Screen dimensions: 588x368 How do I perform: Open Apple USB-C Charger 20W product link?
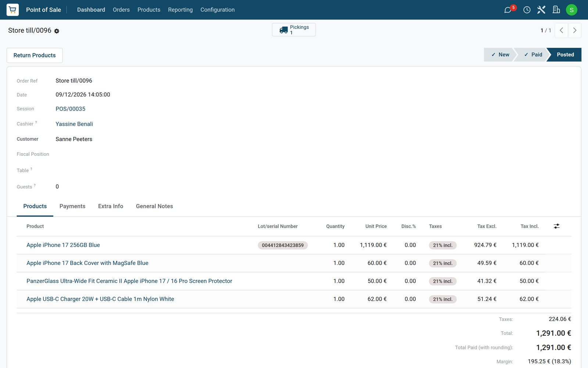click(x=100, y=299)
